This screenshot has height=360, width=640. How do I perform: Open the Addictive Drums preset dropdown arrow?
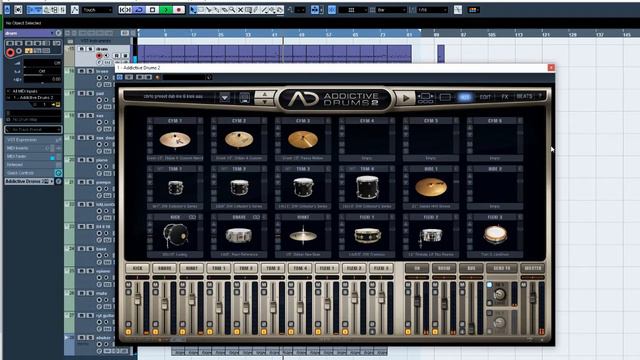pos(224,98)
